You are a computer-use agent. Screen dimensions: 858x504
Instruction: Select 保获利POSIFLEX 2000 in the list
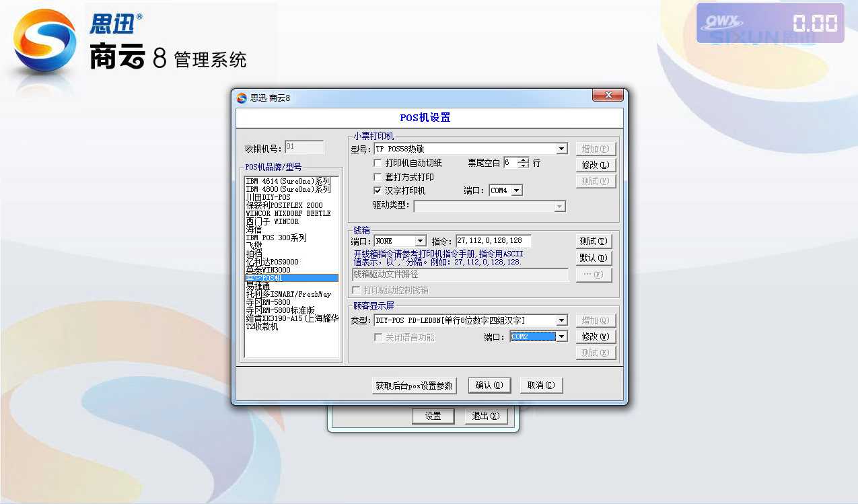coord(291,205)
